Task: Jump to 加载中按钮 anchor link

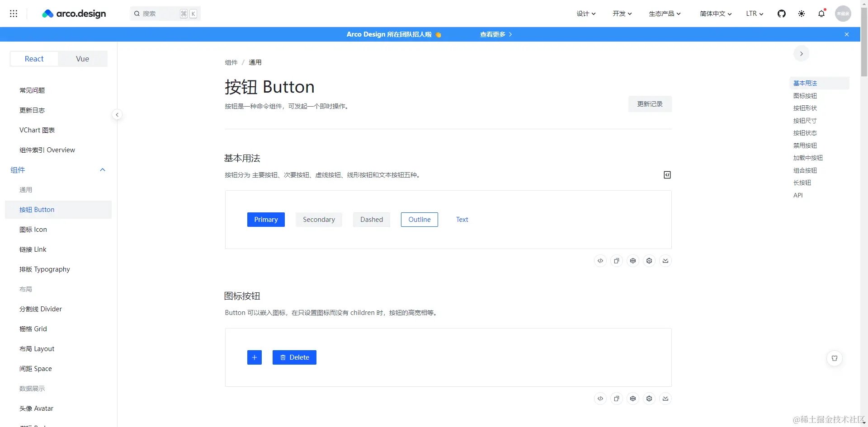Action: click(808, 158)
